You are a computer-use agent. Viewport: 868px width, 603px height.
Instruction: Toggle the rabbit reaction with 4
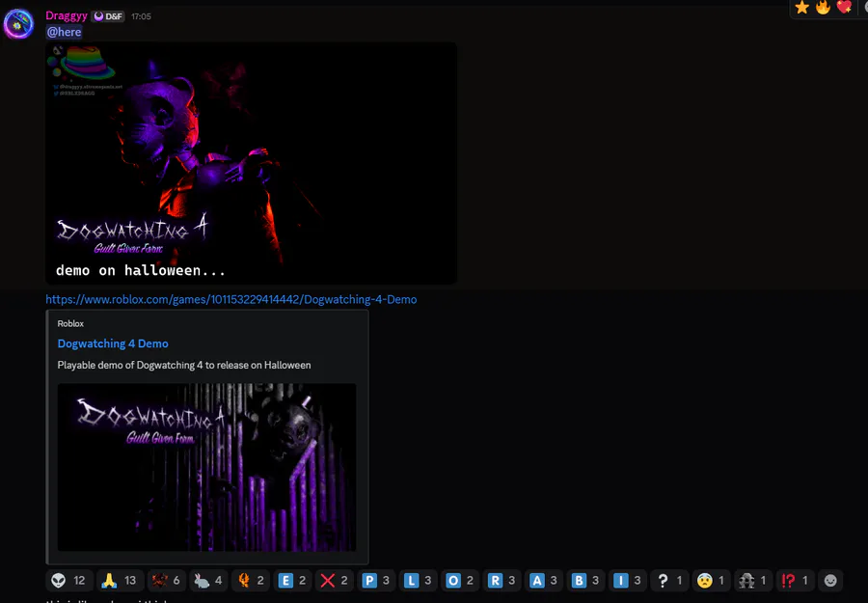pos(208,580)
